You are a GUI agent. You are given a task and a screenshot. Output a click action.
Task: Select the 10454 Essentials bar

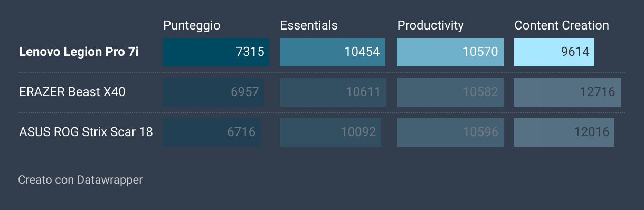pos(333,52)
